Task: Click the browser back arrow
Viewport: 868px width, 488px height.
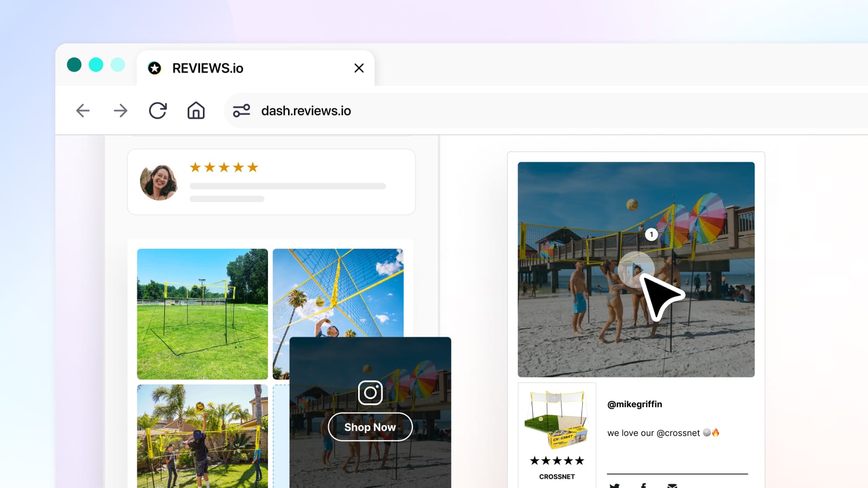Action: pyautogui.click(x=82, y=111)
